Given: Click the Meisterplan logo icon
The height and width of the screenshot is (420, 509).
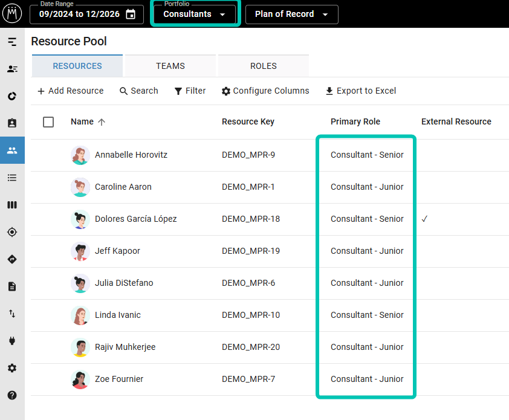Looking at the screenshot, I should coord(12,14).
